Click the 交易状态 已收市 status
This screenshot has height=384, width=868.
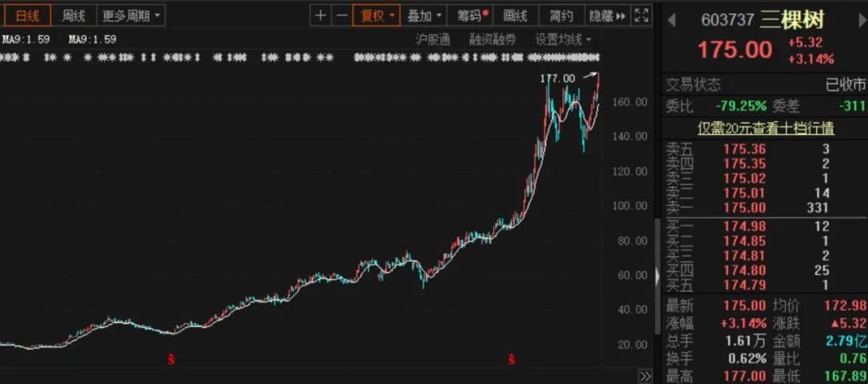tap(845, 85)
